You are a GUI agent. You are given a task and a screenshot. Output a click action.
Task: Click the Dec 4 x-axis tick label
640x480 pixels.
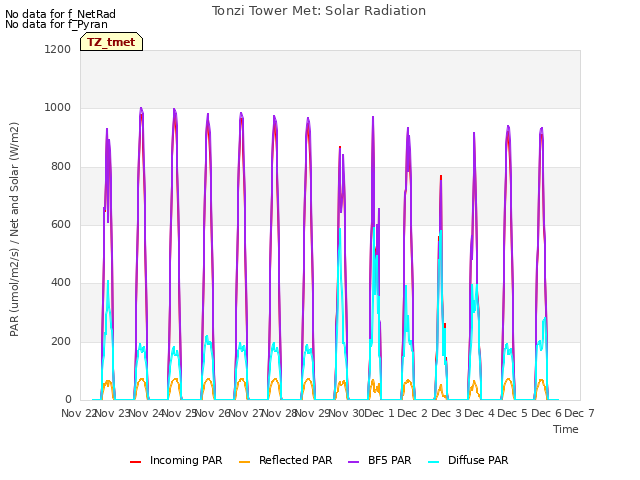click(x=479, y=413)
